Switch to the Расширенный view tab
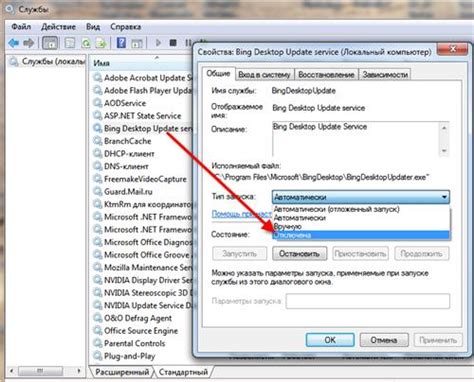474x382 pixels. coord(122,372)
